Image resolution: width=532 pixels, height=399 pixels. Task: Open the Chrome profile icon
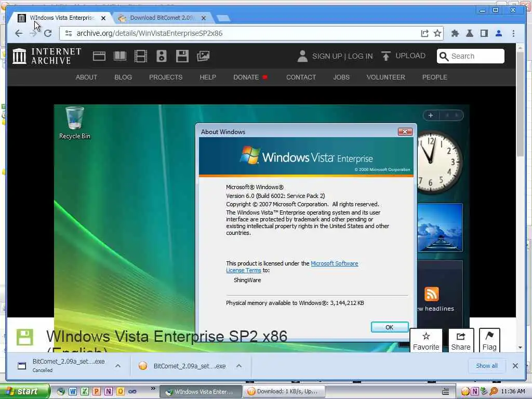tap(499, 33)
